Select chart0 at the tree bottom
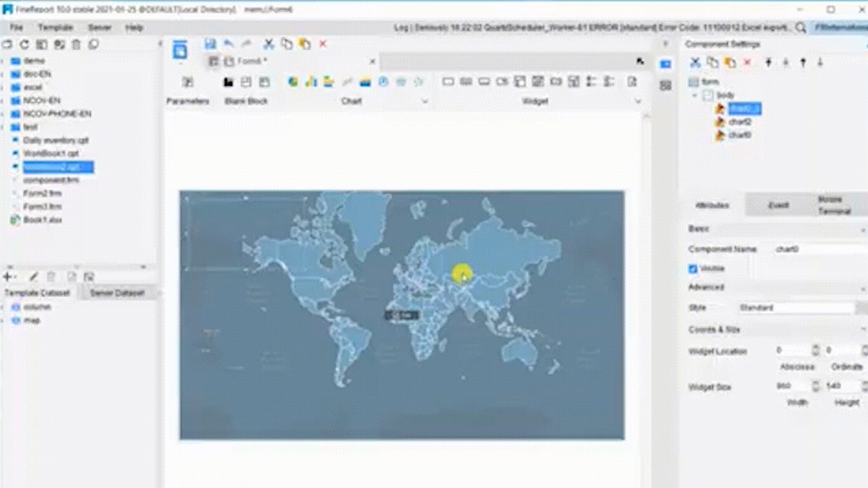The width and height of the screenshot is (868, 488). (x=739, y=134)
